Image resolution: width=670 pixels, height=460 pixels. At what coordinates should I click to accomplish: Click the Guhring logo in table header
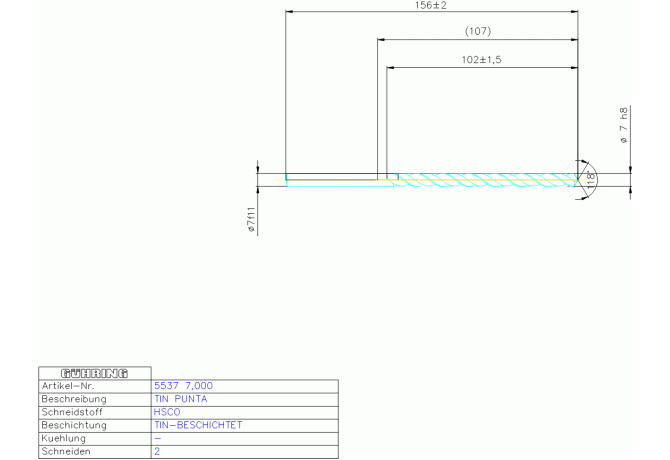(94, 373)
